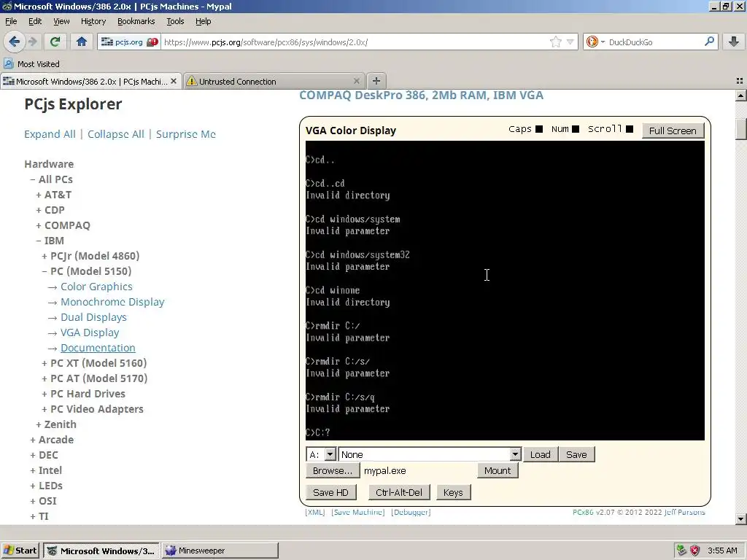
Task: Click the network tray icon
Action: click(x=681, y=551)
